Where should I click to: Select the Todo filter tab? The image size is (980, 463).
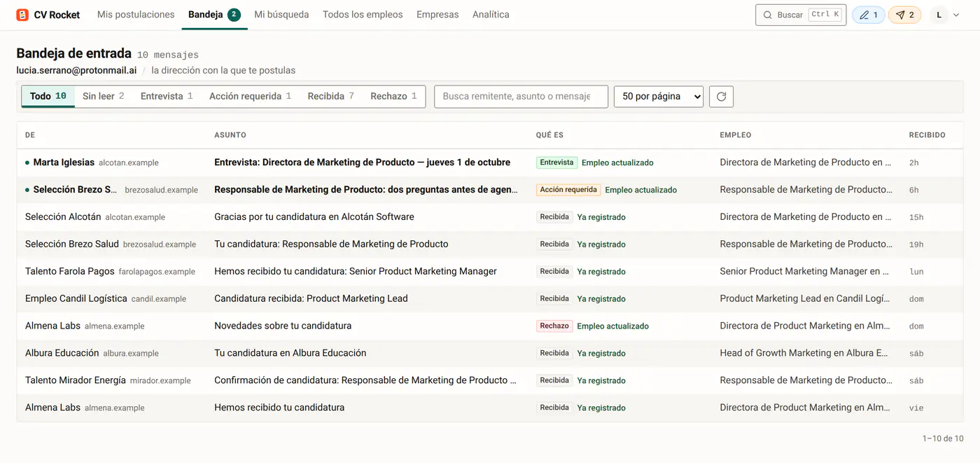click(48, 96)
